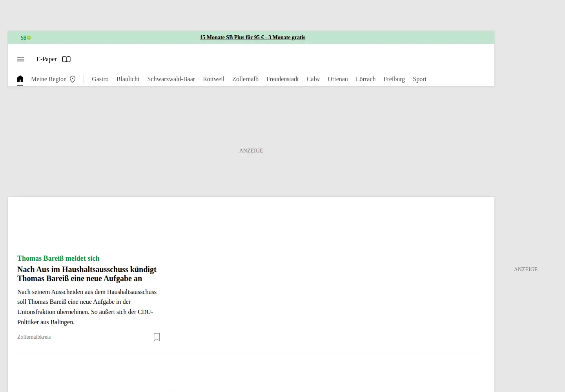Open the Gastro section

click(x=100, y=79)
